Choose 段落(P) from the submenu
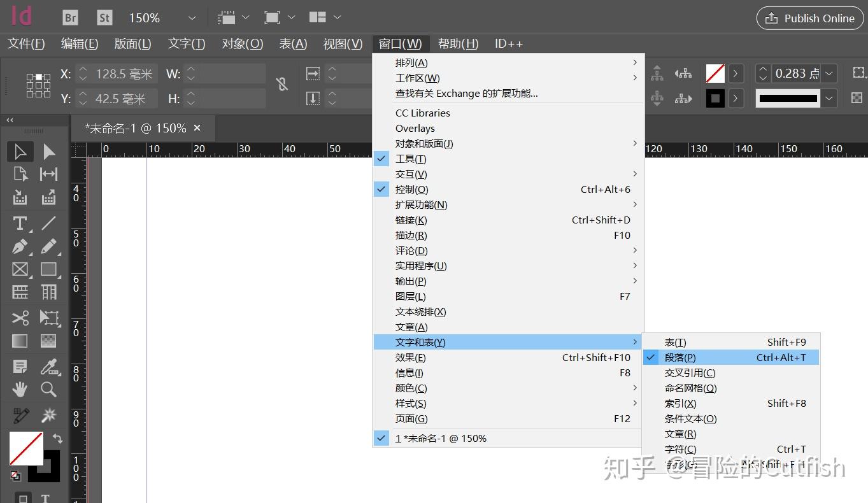Screen dimensions: 868x503 point(679,357)
